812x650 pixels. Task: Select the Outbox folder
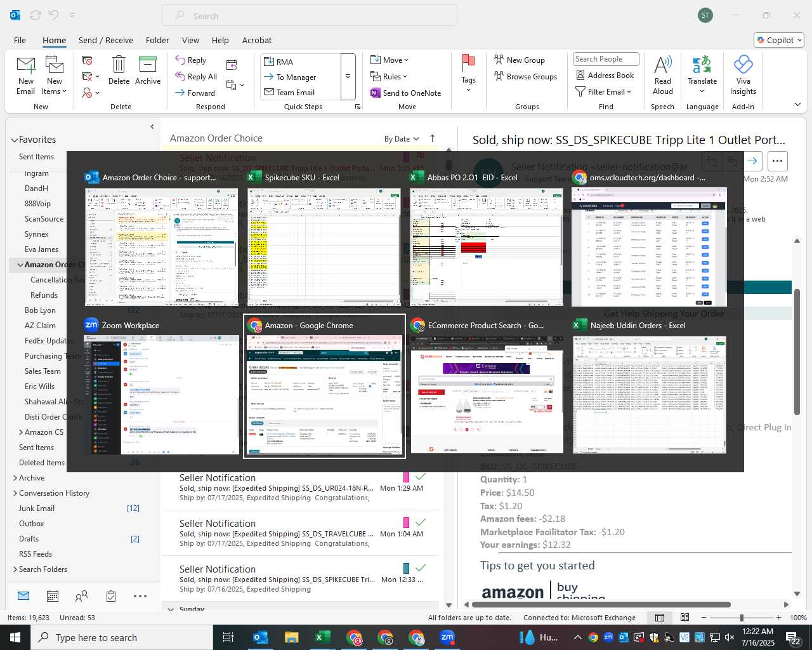[31, 524]
